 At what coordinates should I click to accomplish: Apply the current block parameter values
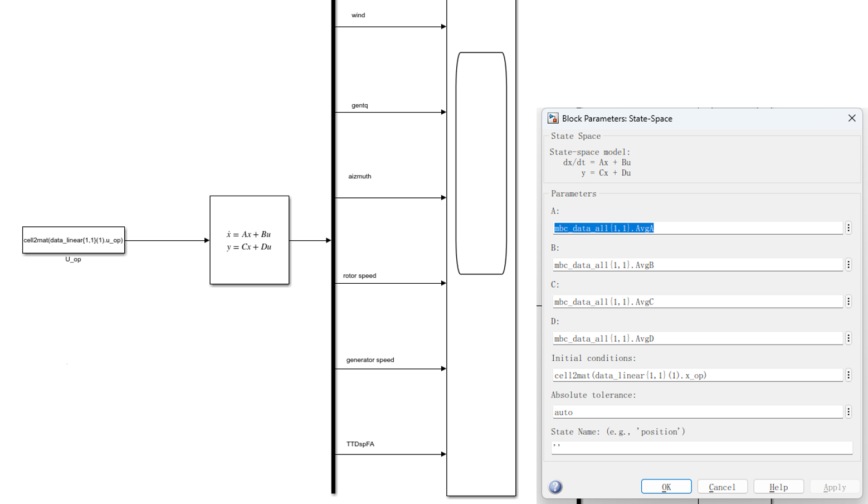[x=833, y=486]
